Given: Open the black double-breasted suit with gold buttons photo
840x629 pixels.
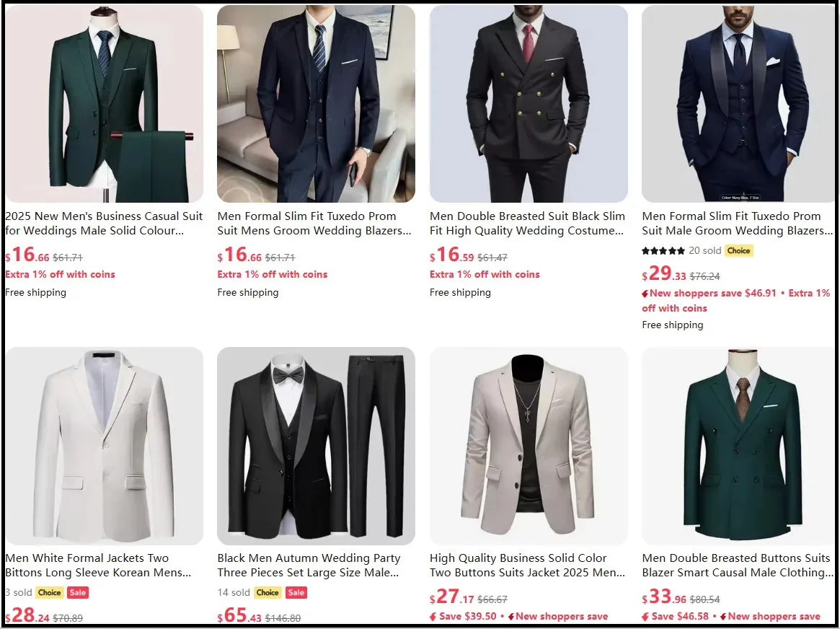Looking at the screenshot, I should tap(529, 104).
